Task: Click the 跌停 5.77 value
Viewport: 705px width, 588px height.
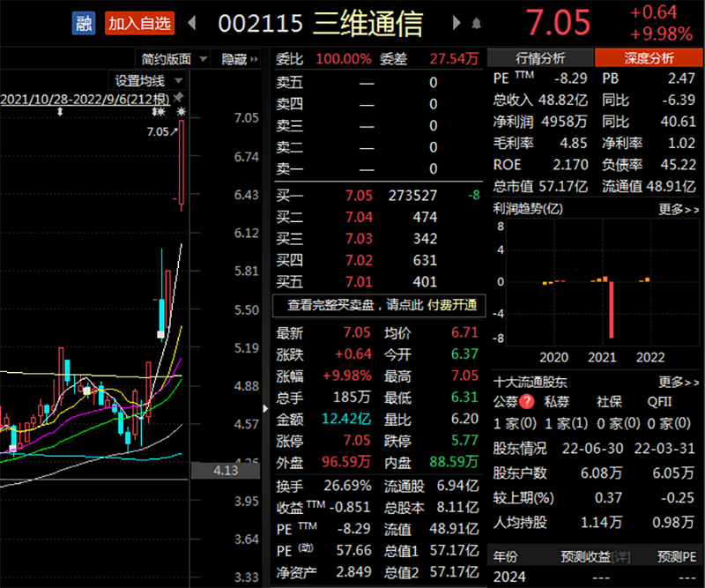Action: pyautogui.click(x=464, y=440)
